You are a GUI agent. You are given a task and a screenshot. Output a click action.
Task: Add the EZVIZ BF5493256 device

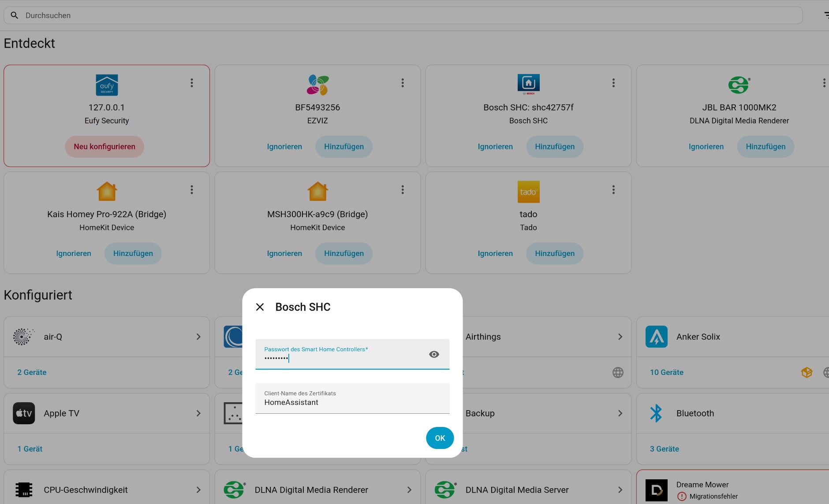pyautogui.click(x=344, y=147)
